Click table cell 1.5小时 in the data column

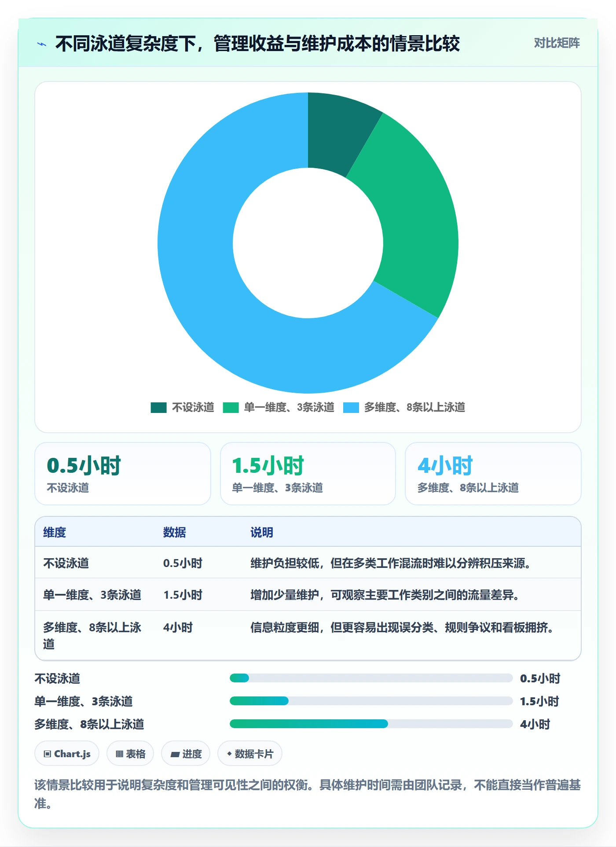coord(183,595)
